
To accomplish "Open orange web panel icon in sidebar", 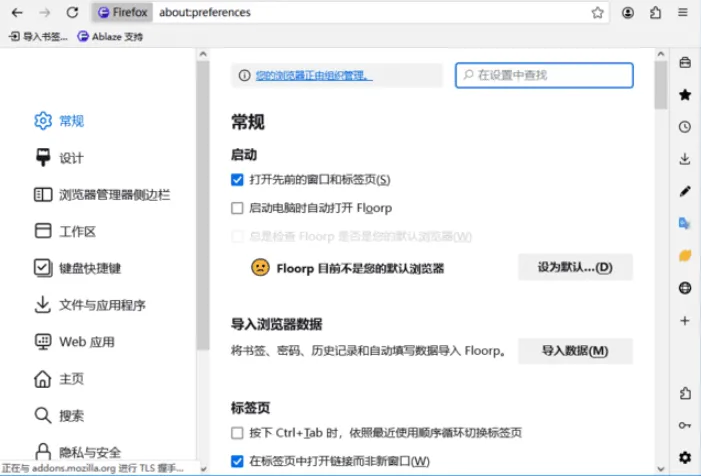I will [x=685, y=256].
